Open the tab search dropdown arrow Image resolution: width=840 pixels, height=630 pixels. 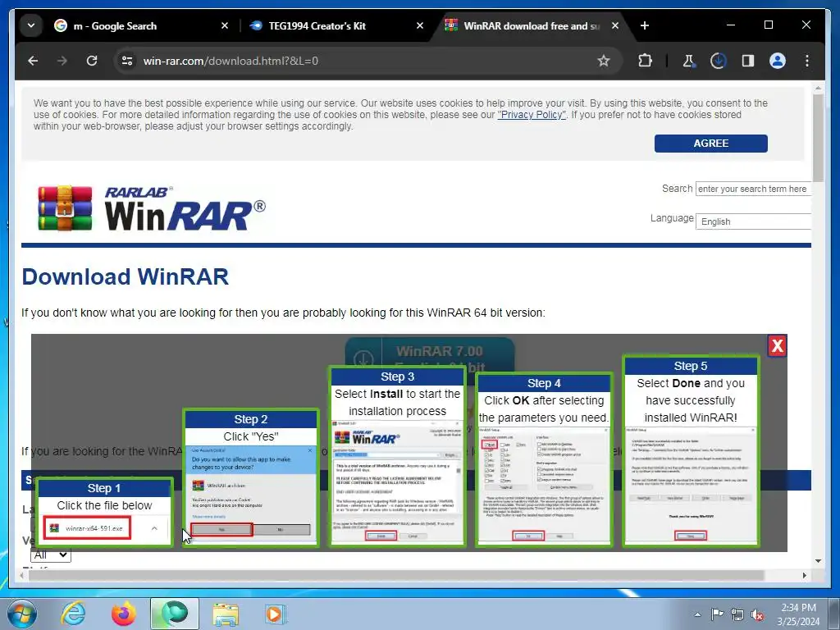point(31,25)
